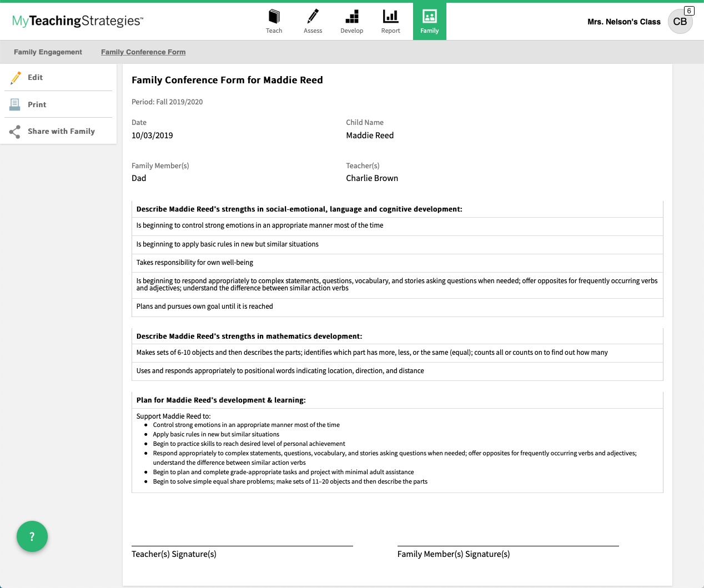Select the Family Conference Form tab
The image size is (704, 588).
(143, 52)
